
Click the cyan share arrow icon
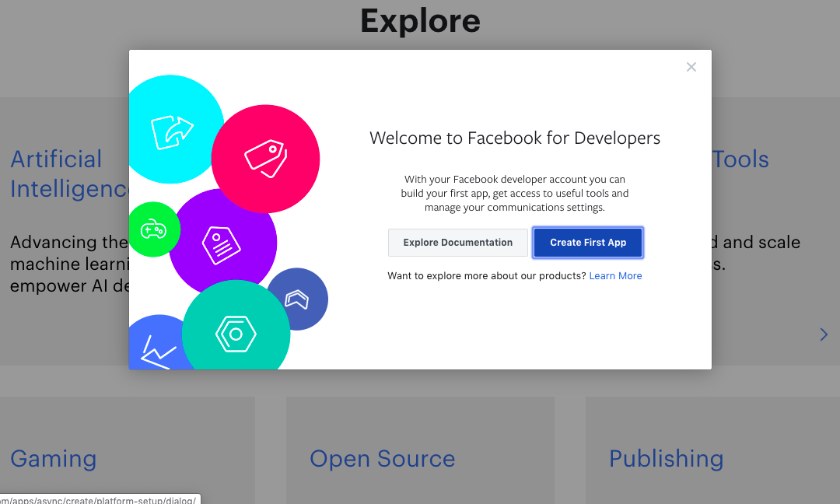[171, 131]
